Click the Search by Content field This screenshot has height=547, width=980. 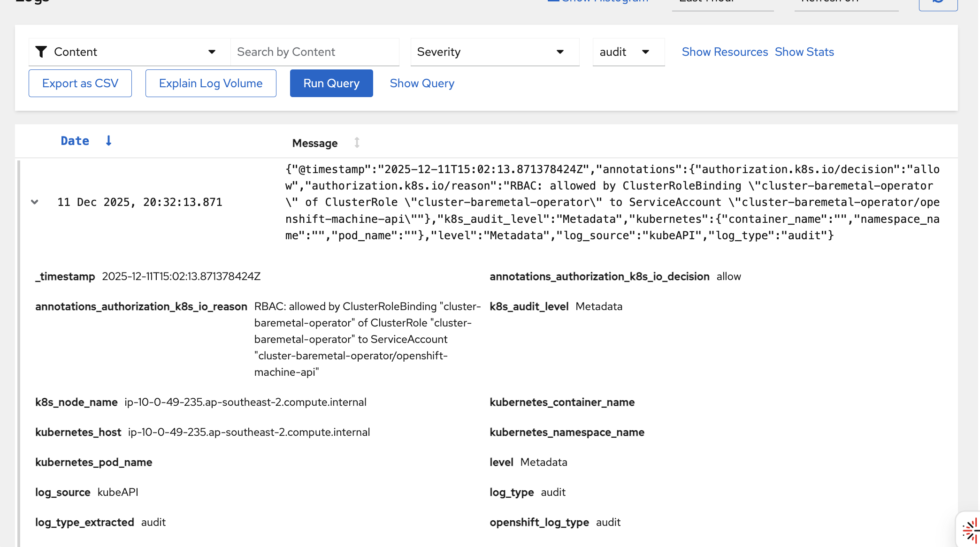[x=314, y=52]
